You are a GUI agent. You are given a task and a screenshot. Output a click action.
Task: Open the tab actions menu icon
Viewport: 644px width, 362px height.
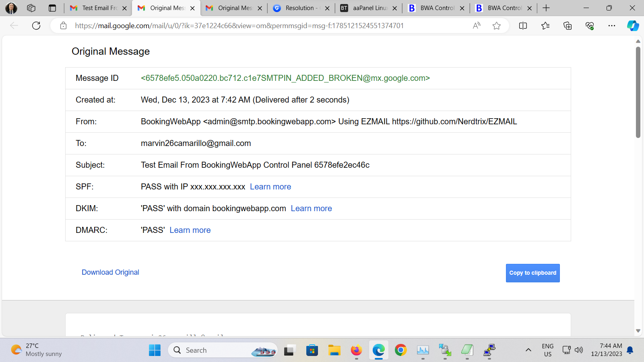click(x=52, y=8)
